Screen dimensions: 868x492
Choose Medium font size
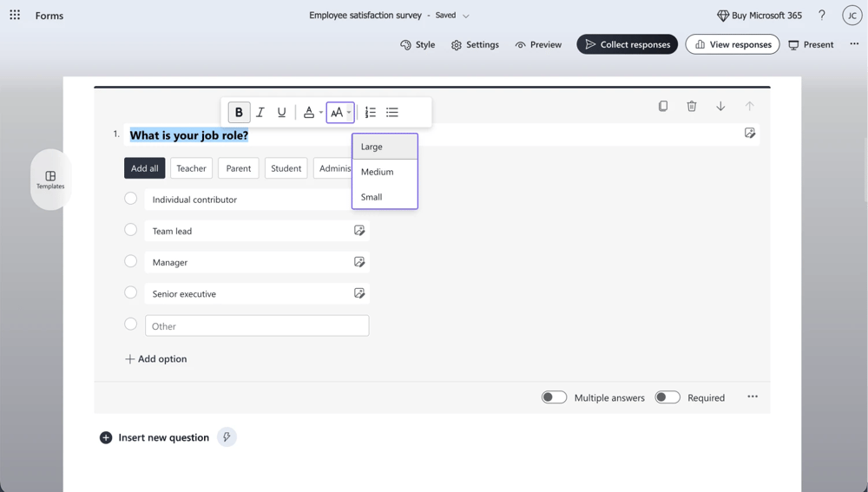click(x=378, y=172)
